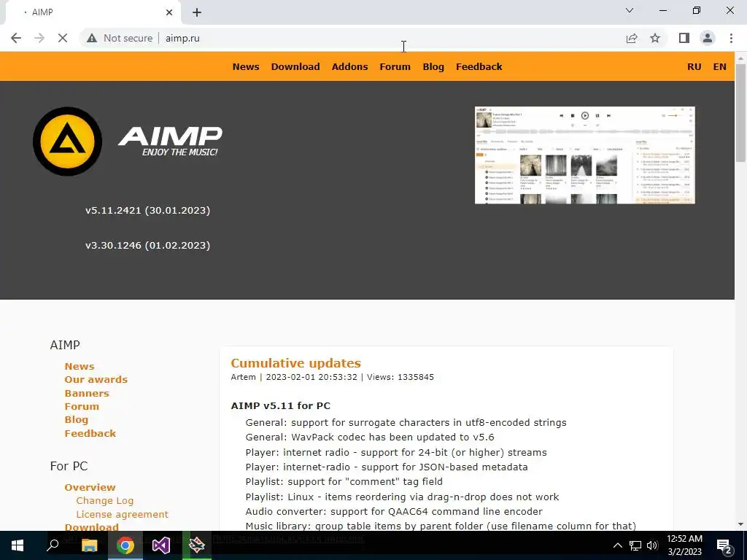Open the browser side panel icon
Image resolution: width=747 pixels, height=560 pixels.
684,38
